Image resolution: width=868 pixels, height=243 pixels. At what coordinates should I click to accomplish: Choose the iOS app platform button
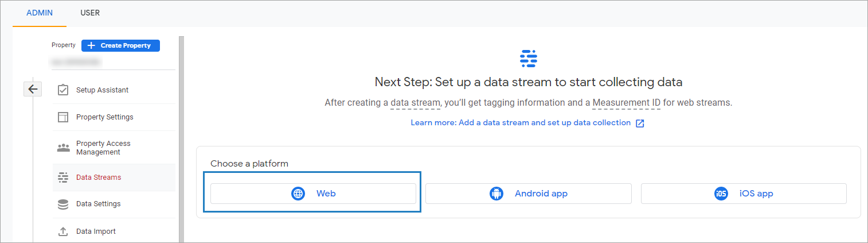(x=744, y=194)
